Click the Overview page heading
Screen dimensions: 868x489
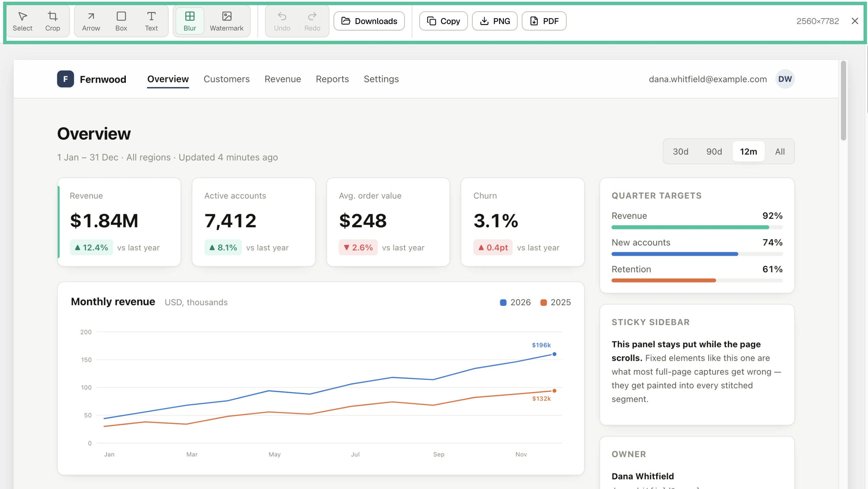[94, 134]
